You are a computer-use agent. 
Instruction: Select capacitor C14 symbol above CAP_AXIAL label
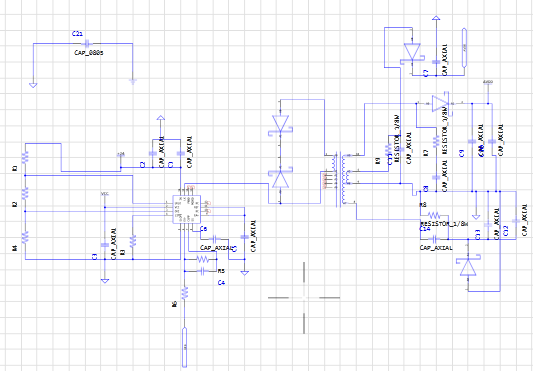pyautogui.click(x=435, y=239)
